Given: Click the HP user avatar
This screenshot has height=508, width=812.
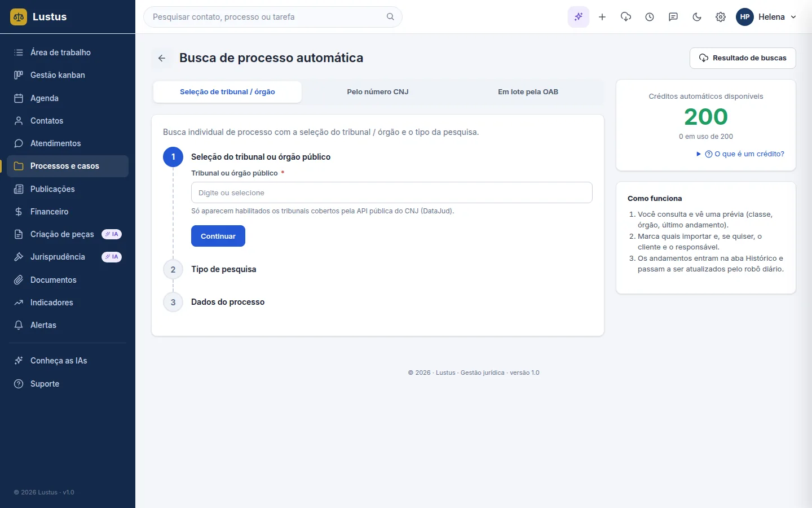Looking at the screenshot, I should (x=745, y=17).
